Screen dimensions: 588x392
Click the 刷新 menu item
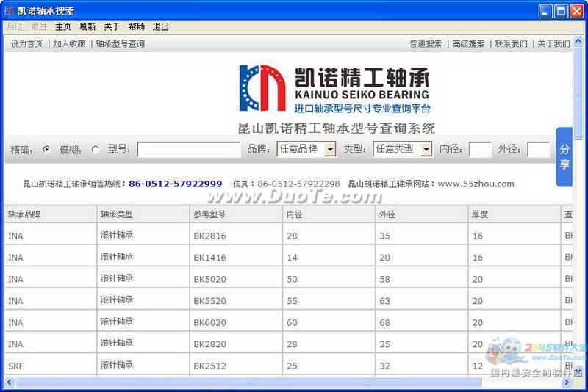click(x=87, y=27)
